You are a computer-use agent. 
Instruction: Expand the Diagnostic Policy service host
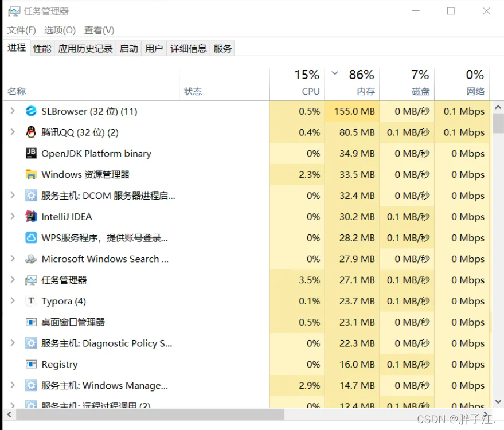click(x=13, y=343)
